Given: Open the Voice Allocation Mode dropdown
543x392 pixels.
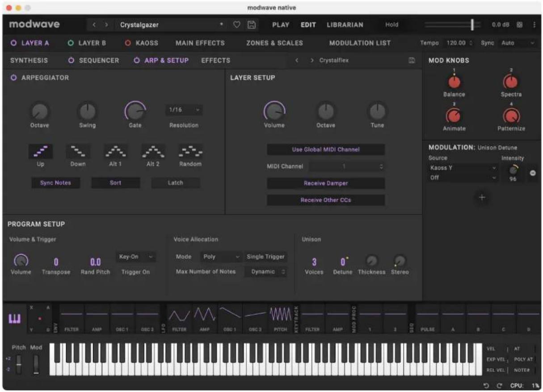Looking at the screenshot, I should coord(221,257).
